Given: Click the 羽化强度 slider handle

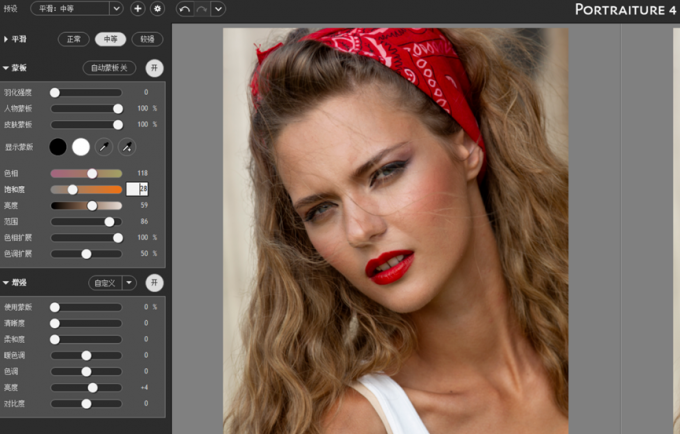Looking at the screenshot, I should (x=55, y=92).
